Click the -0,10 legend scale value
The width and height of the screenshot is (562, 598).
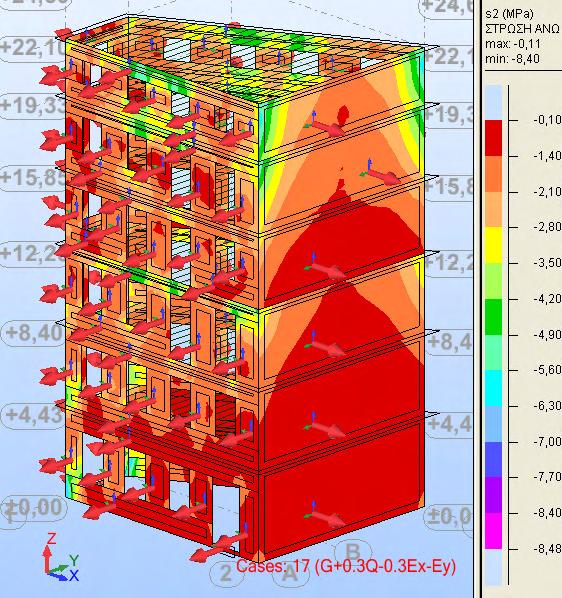(x=547, y=120)
